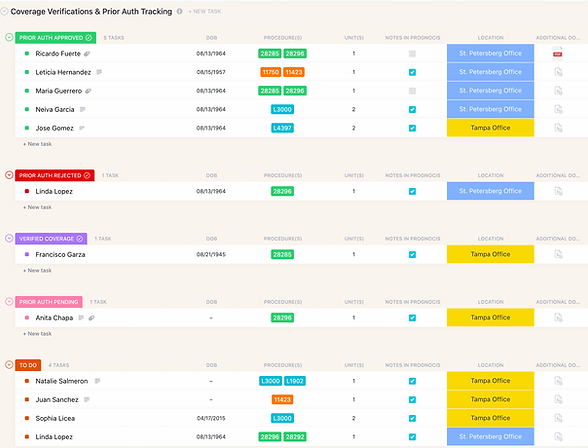Click pink status square for Anita Chapa
The image size is (588, 448).
(27, 318)
